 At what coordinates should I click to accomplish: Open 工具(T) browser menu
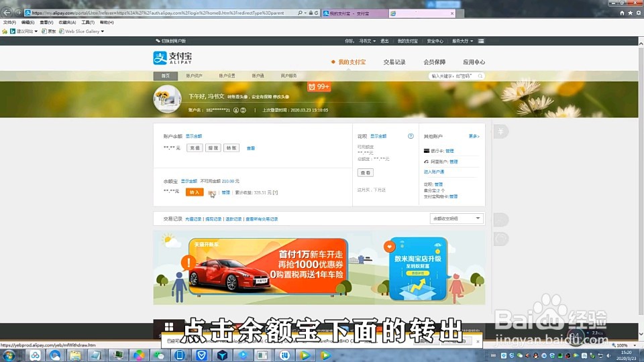click(x=88, y=23)
